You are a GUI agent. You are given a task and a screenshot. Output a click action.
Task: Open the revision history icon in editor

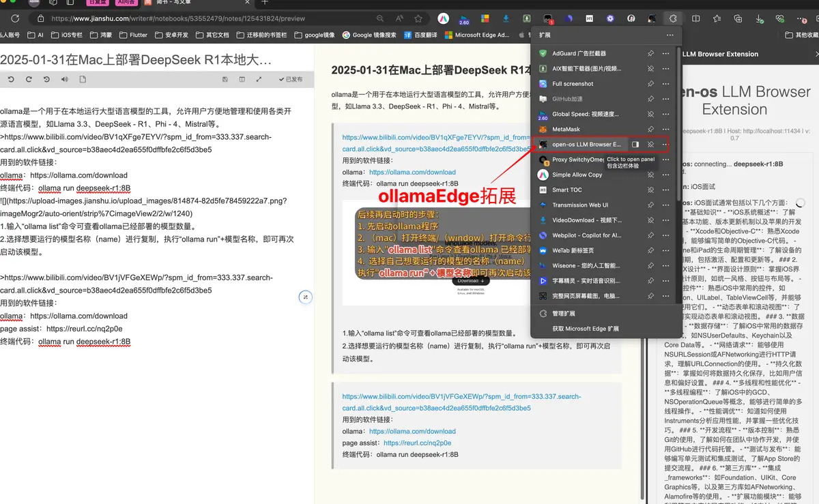[x=46, y=79]
